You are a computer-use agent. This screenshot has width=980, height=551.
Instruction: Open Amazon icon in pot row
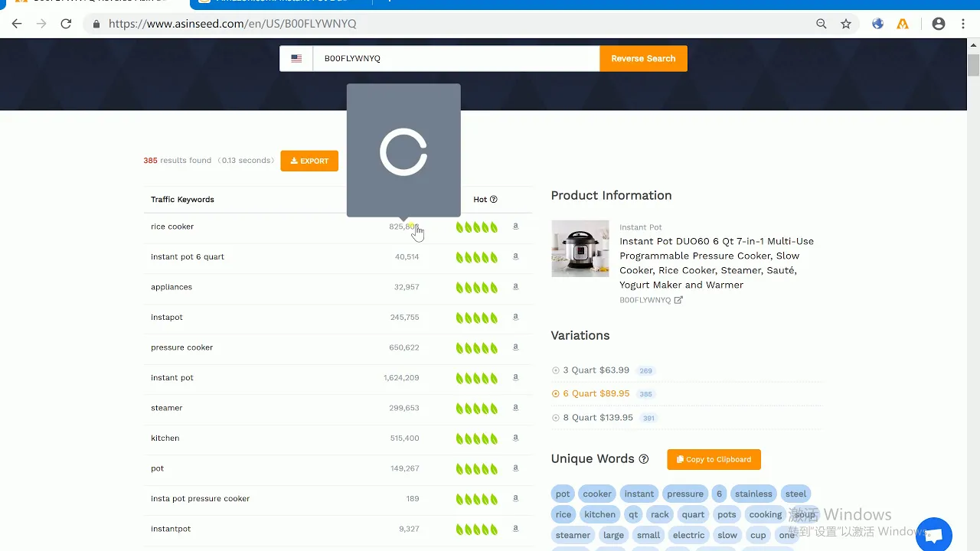[x=515, y=468]
